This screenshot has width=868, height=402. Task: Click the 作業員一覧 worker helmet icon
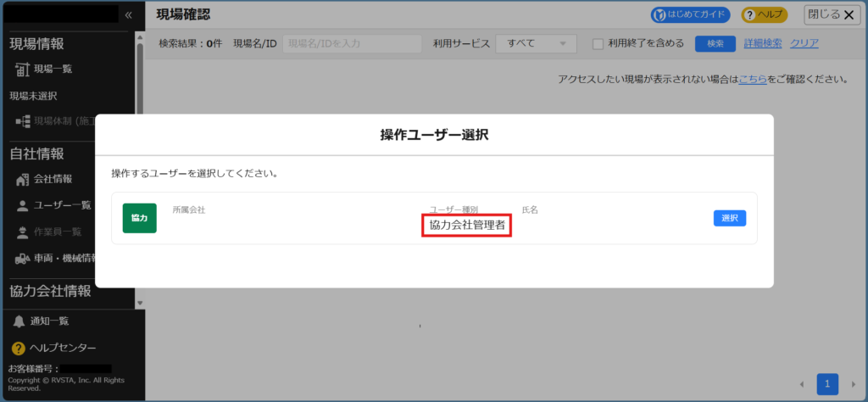pos(22,232)
